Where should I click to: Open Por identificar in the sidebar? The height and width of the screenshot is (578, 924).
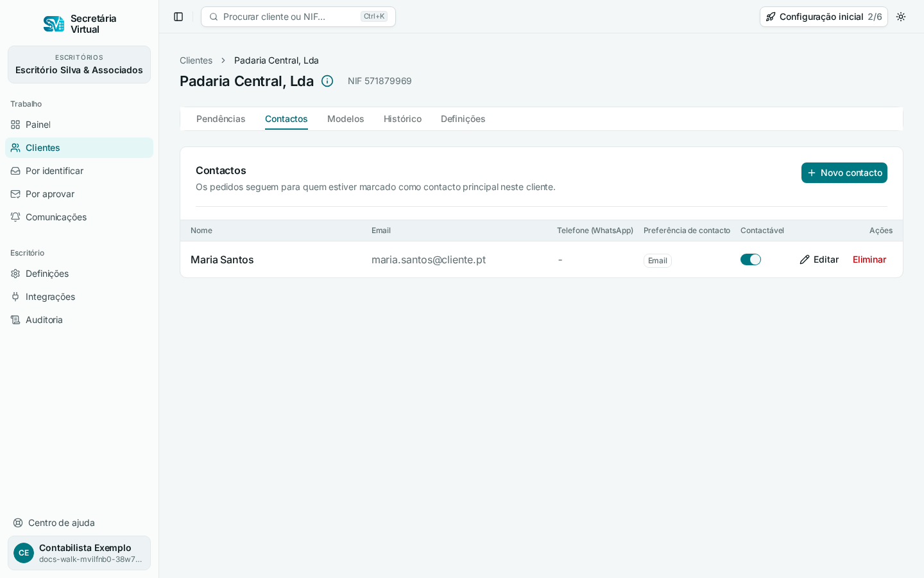pyautogui.click(x=79, y=171)
